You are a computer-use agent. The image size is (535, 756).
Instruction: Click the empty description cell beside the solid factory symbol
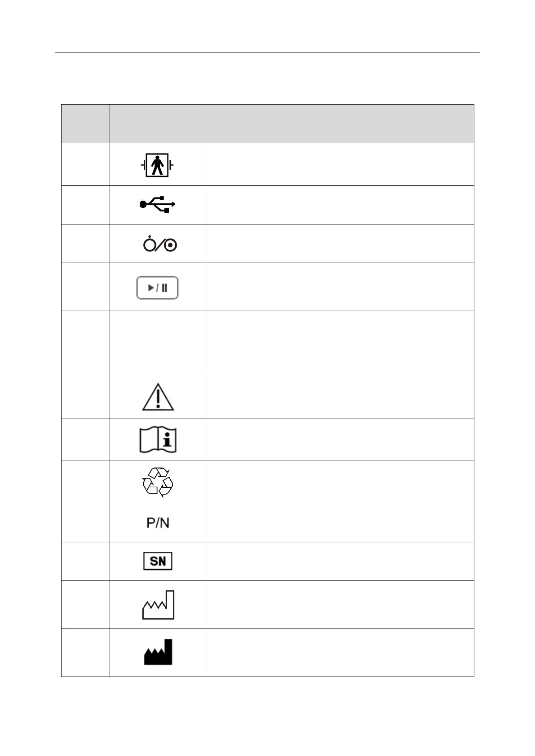pyautogui.click(x=340, y=653)
